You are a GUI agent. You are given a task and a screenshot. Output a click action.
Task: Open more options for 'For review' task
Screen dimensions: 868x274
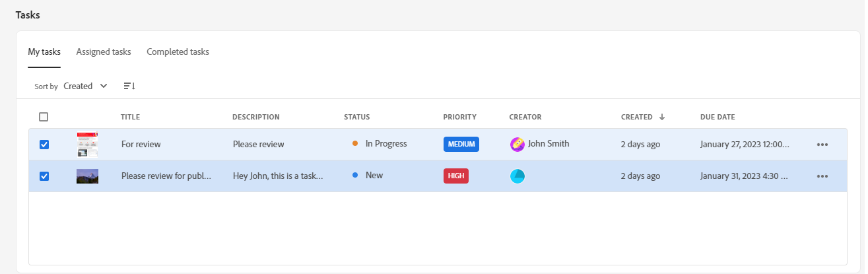click(x=822, y=145)
